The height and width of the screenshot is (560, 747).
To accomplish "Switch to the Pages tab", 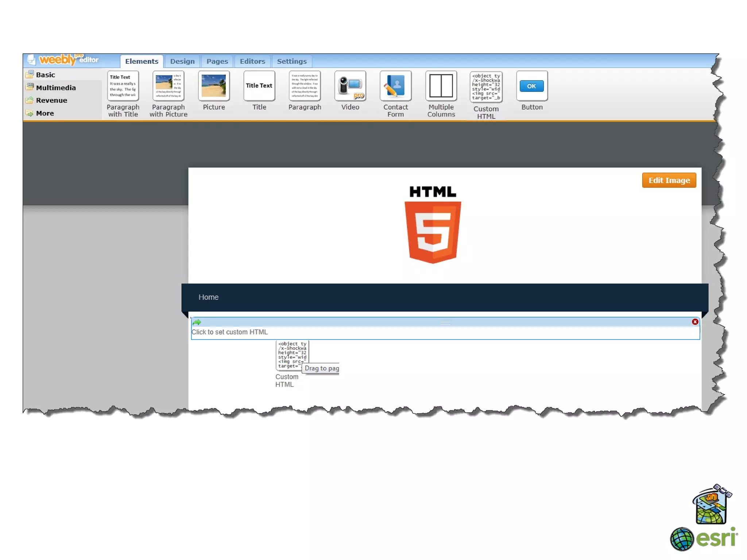I will [217, 61].
